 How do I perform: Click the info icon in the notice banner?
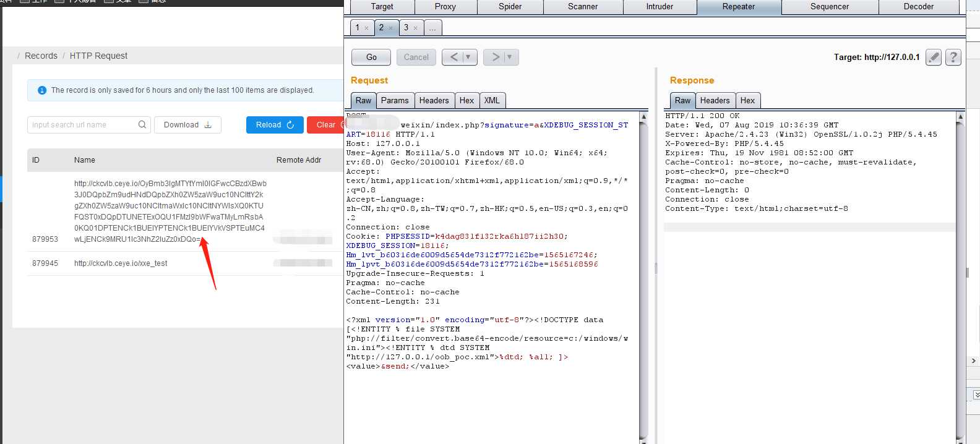pos(42,90)
